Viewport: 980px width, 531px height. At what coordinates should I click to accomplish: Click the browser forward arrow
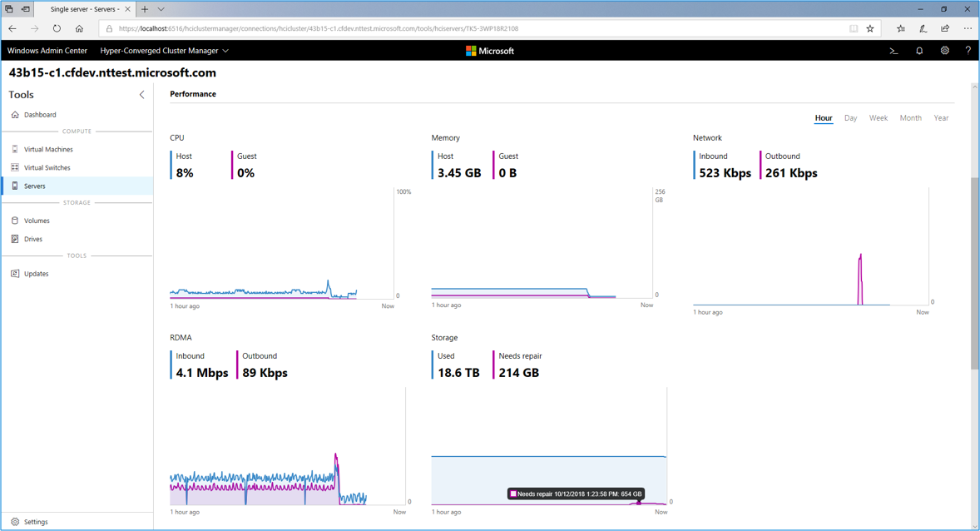click(x=34, y=29)
